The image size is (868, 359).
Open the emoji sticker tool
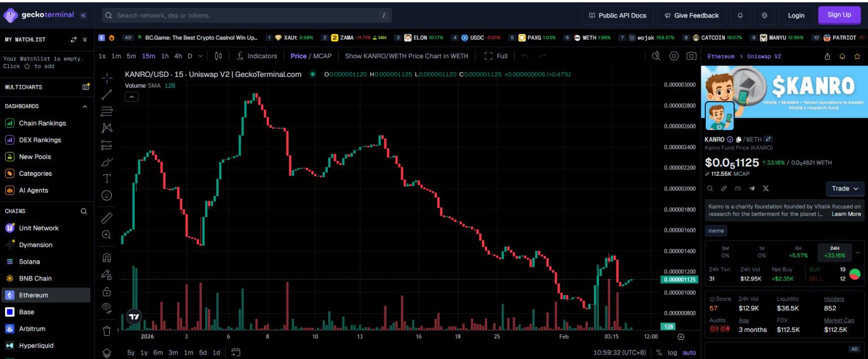(106, 196)
